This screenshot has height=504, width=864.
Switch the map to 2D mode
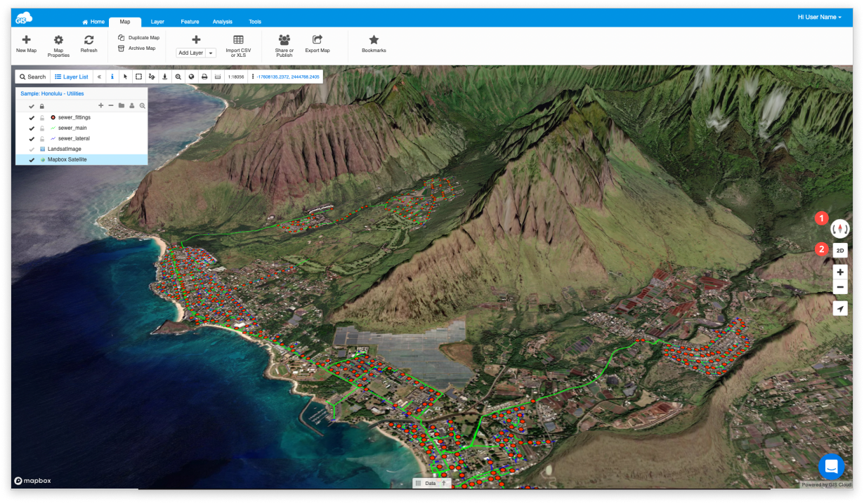click(x=839, y=250)
